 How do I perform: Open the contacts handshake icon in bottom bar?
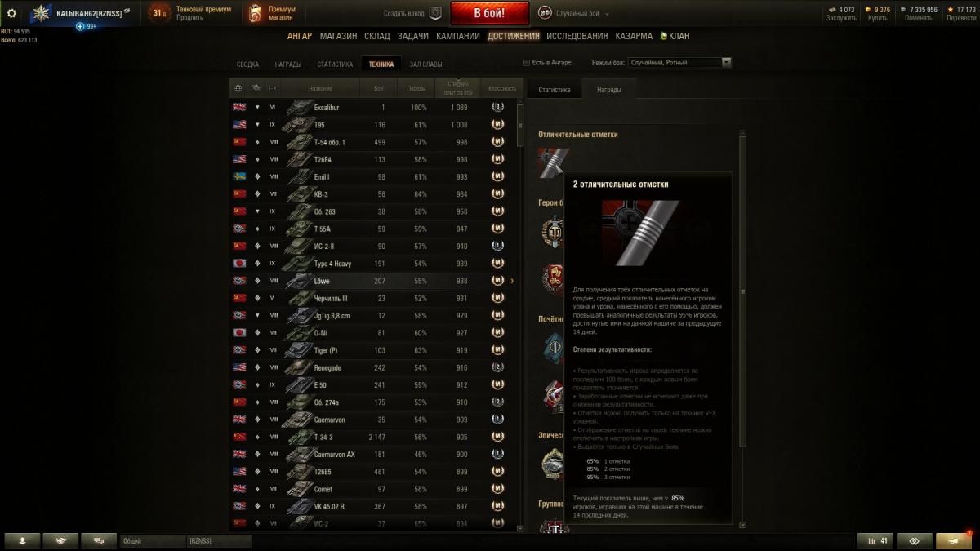[61, 540]
